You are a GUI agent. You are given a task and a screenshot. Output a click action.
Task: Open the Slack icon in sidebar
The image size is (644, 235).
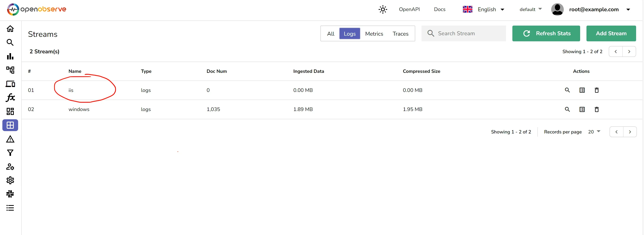tap(10, 194)
